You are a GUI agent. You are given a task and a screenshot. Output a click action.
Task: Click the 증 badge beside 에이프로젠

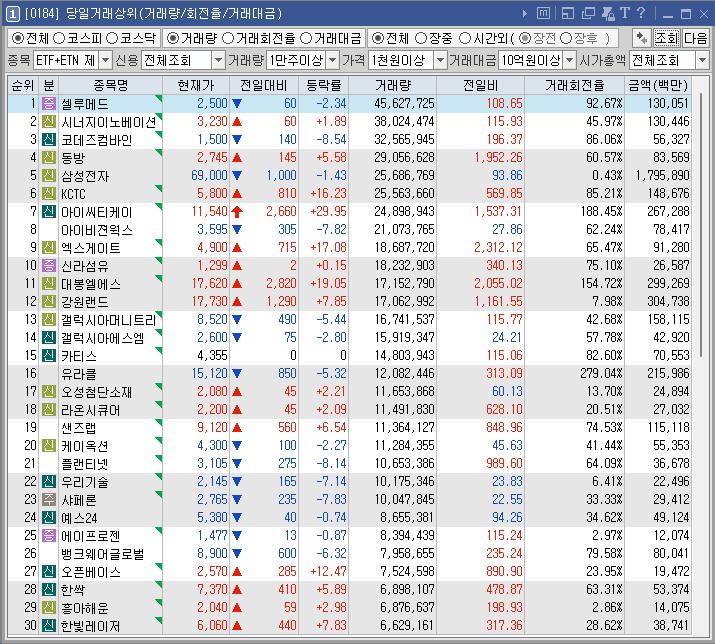tap(49, 535)
